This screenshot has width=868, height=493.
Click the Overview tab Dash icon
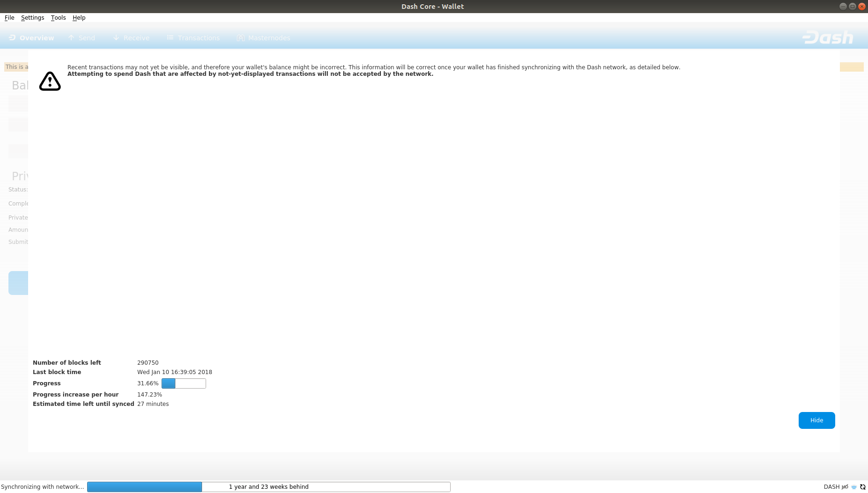(12, 37)
